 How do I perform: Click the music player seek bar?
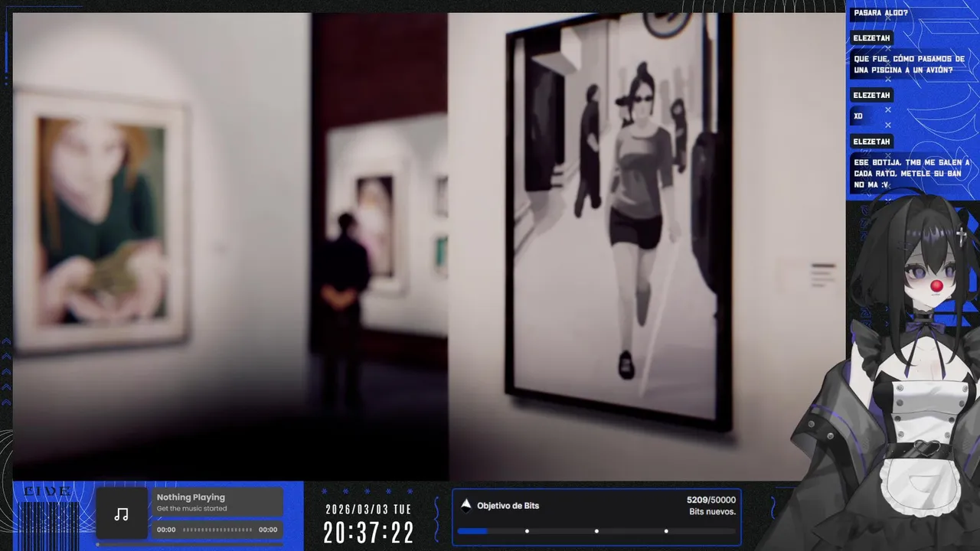point(217,530)
